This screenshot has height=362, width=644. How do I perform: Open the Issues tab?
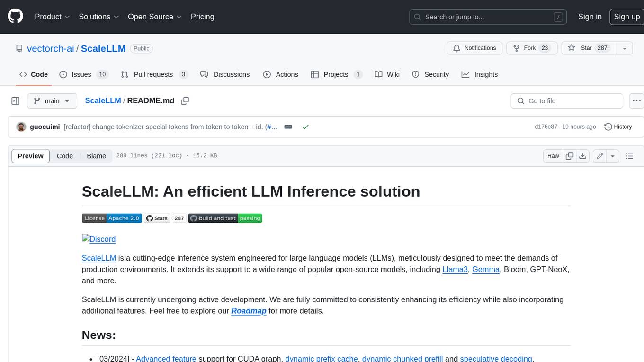(84, 74)
